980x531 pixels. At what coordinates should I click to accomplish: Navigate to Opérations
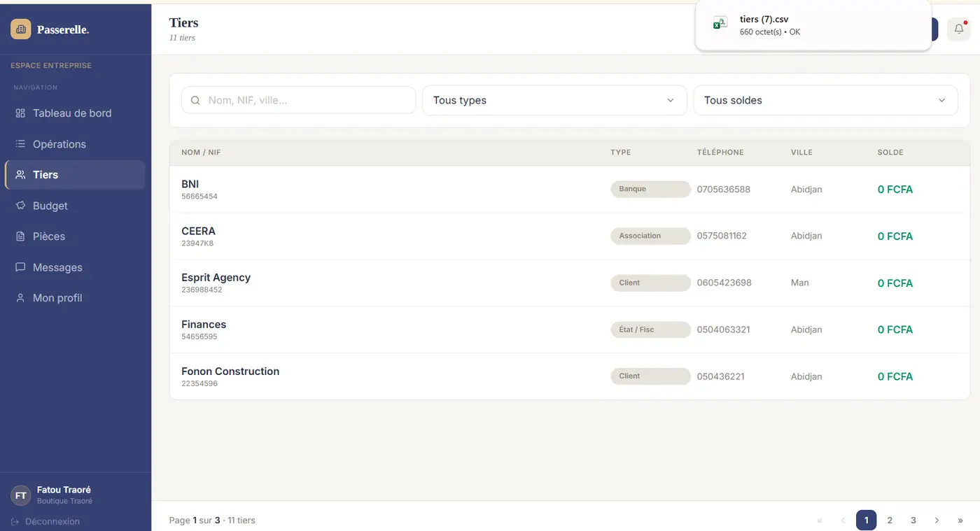[75, 144]
